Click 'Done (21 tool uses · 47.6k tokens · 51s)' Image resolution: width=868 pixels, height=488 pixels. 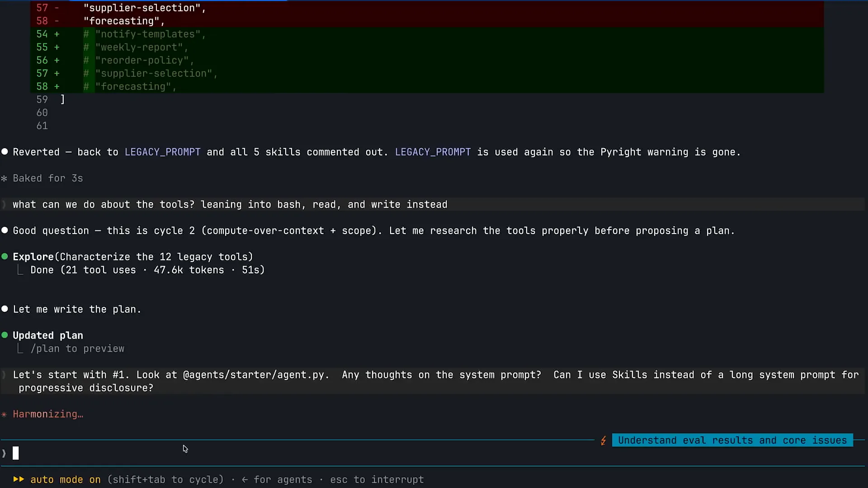147,270
